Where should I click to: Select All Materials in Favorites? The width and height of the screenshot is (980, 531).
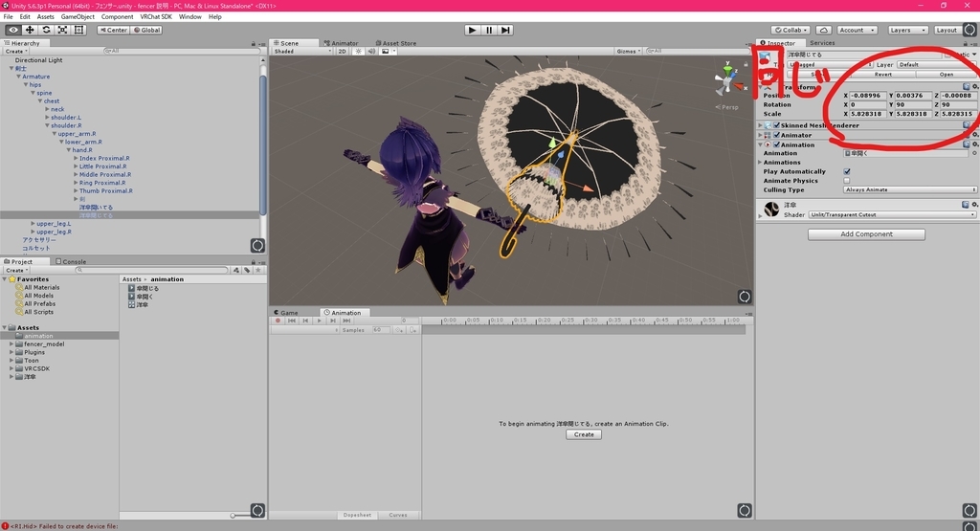(x=41, y=287)
